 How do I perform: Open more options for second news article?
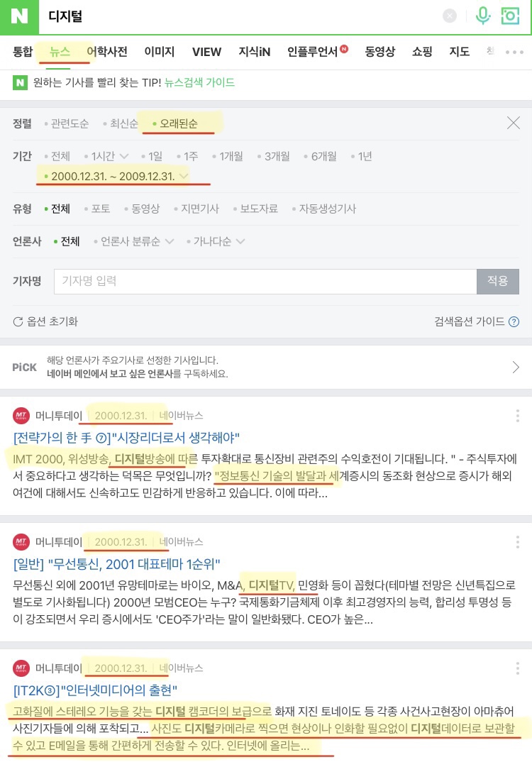tap(517, 542)
